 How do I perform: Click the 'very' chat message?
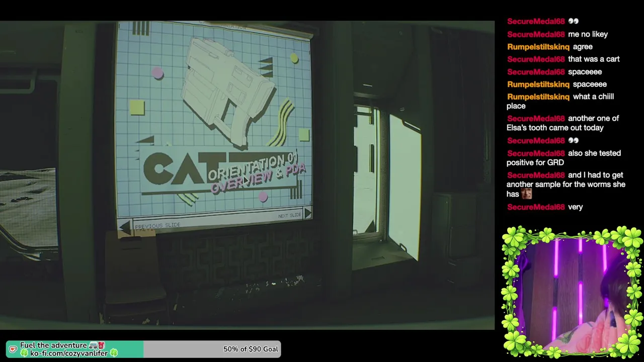[x=545, y=207]
